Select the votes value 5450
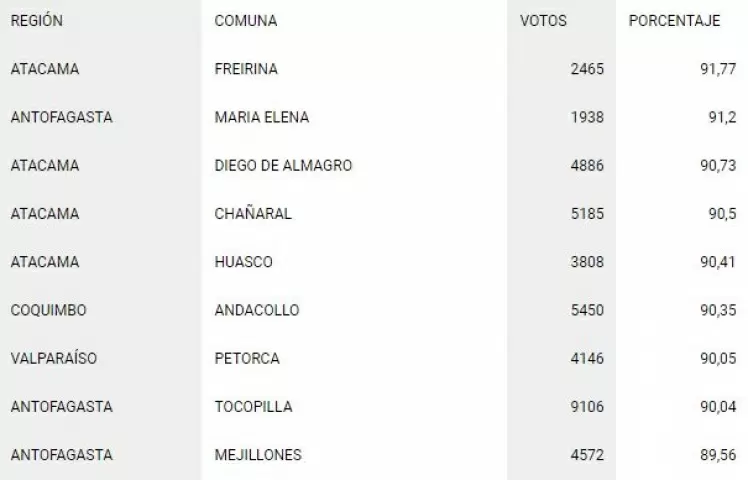This screenshot has width=748, height=480. click(587, 310)
